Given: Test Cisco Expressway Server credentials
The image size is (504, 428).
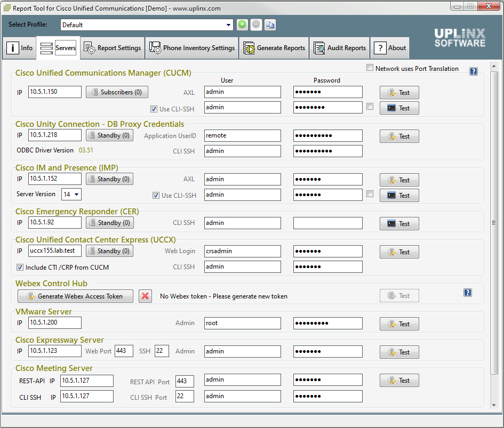Looking at the screenshot, I should click(x=399, y=352).
